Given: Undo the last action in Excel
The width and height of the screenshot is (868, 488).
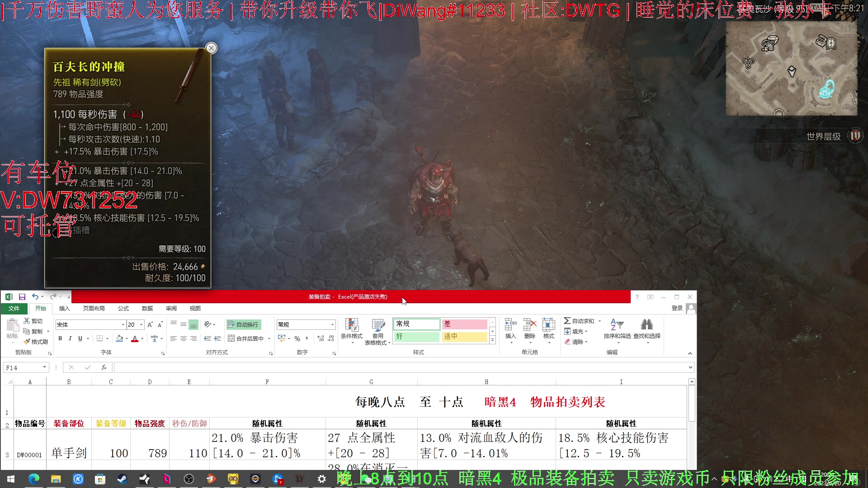Looking at the screenshot, I should [x=35, y=297].
